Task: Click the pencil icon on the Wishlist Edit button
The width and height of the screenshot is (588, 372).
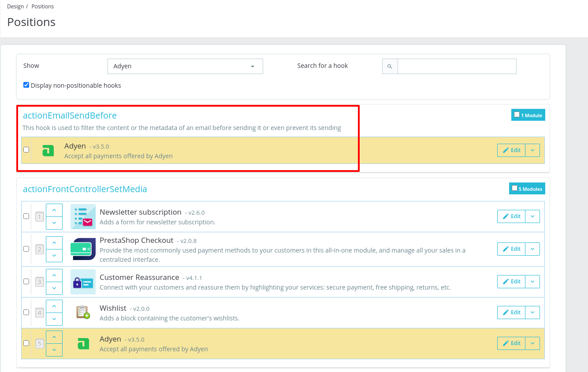Action: (505, 312)
